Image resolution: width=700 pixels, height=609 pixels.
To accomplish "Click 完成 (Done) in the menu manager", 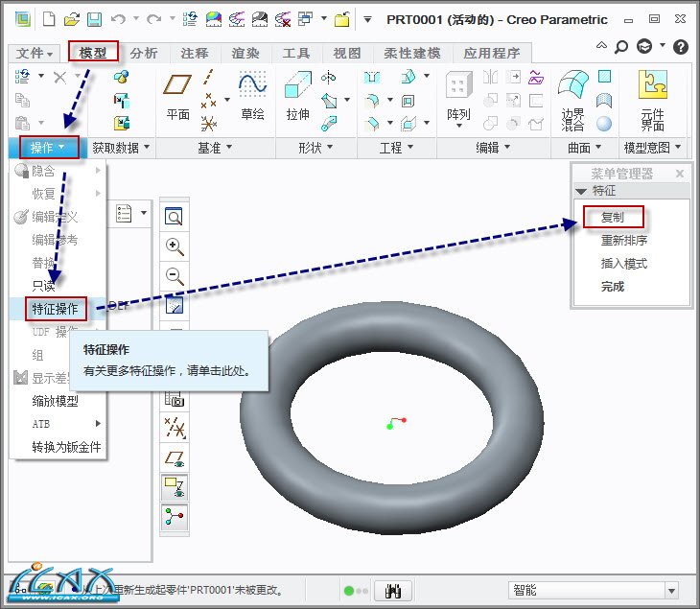I will click(612, 287).
